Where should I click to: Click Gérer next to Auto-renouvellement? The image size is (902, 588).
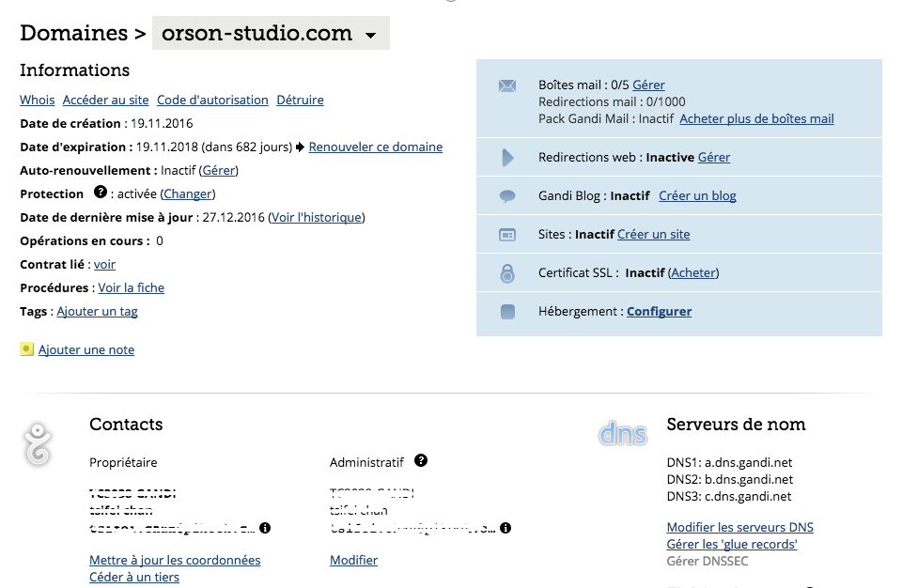coord(219,171)
